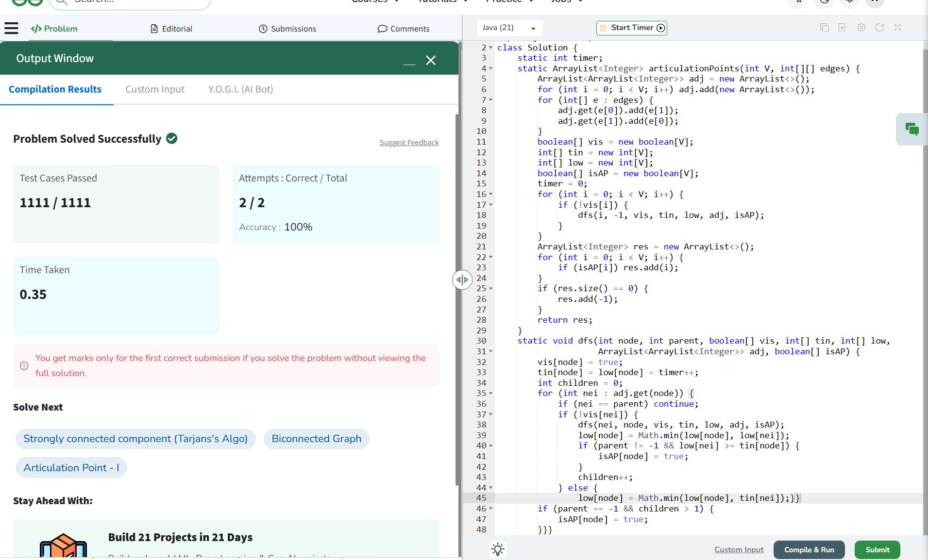Click the lightbulb hint icon
Image resolution: width=928 pixels, height=560 pixels.
(x=498, y=549)
